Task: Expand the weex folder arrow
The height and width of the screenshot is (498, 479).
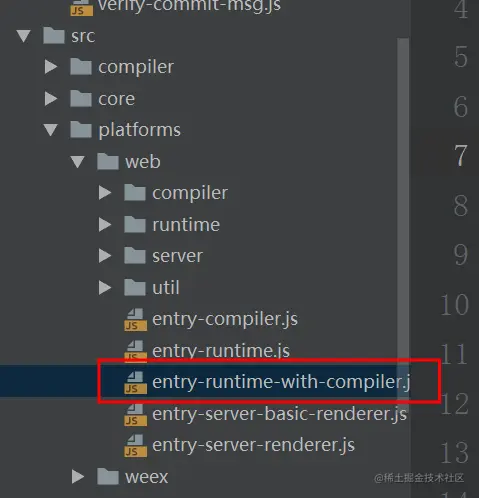Action: [78, 477]
